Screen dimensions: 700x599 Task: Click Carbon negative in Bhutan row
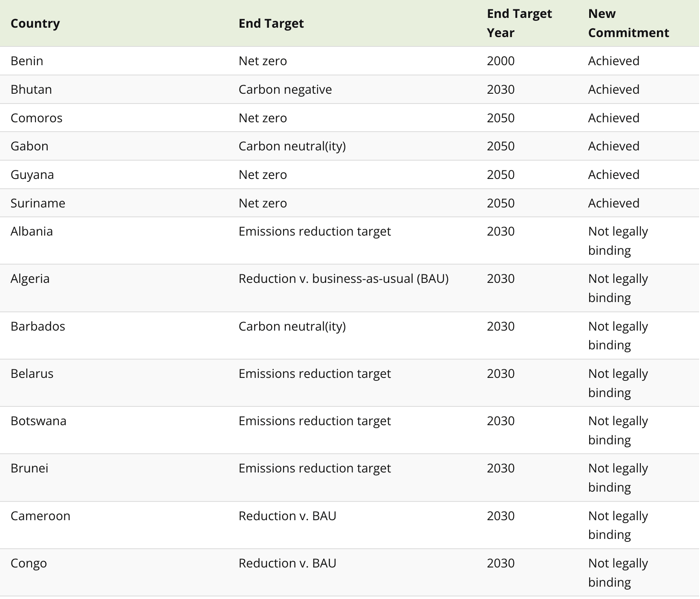click(x=285, y=89)
